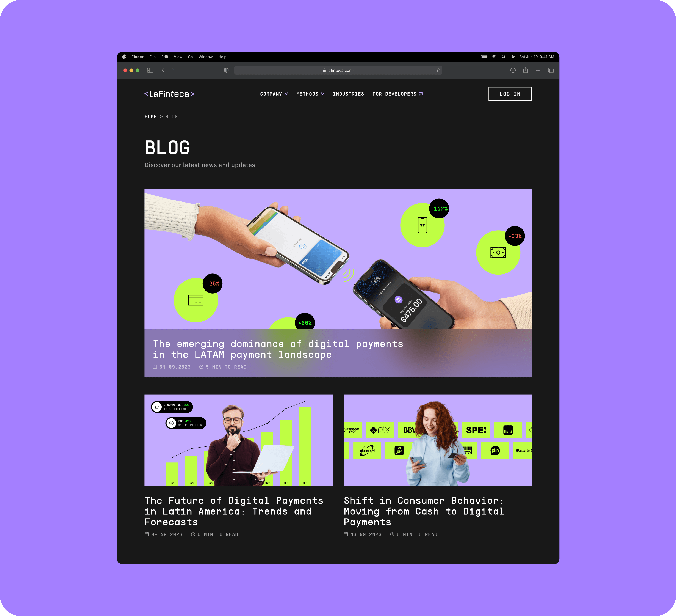Viewport: 676px width, 616px height.
Task: Click the browser address bar input field
Action: [338, 70]
